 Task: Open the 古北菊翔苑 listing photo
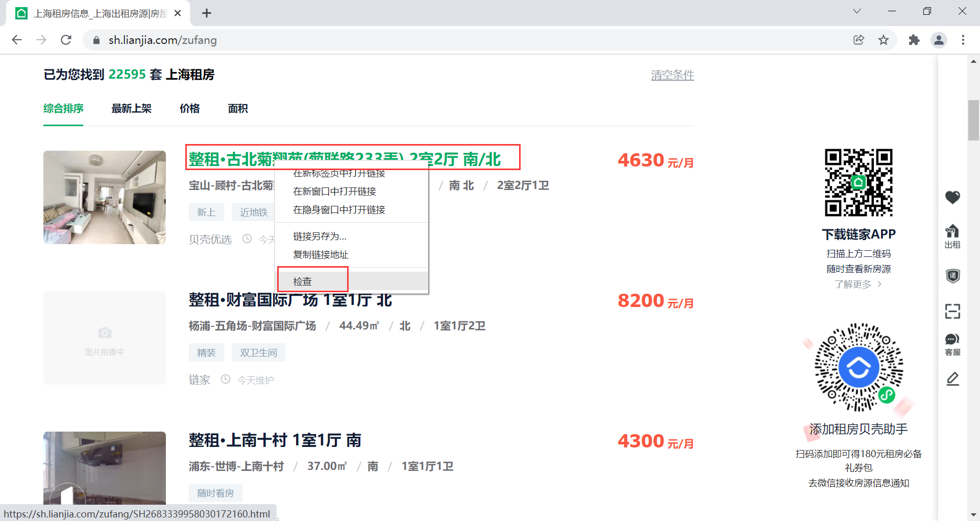pos(105,197)
